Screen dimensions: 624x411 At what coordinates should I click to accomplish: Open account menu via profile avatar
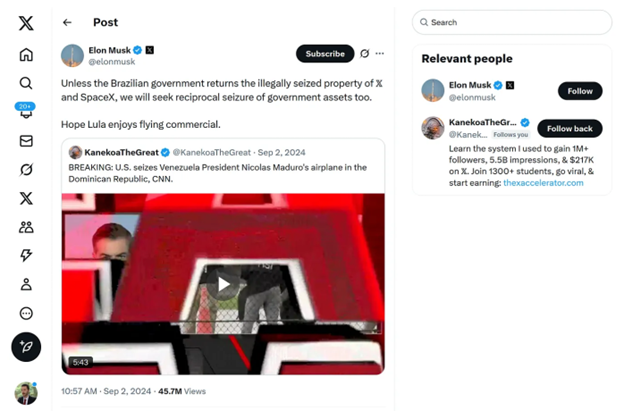click(26, 392)
